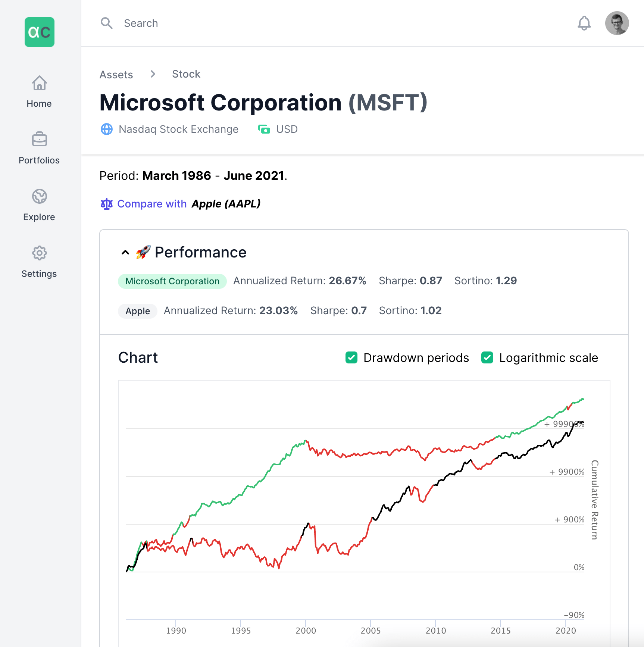Open the Stock breadcrumb link

[x=186, y=74]
